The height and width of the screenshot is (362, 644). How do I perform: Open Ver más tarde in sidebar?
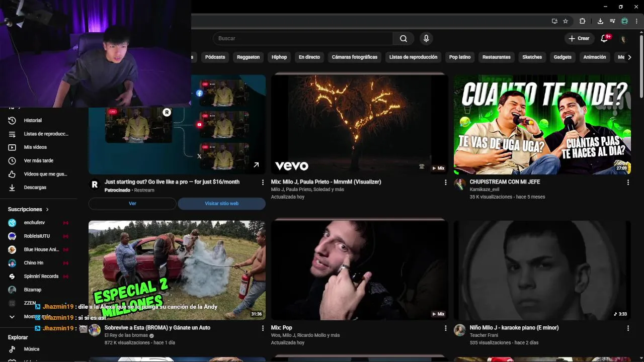coord(38,160)
